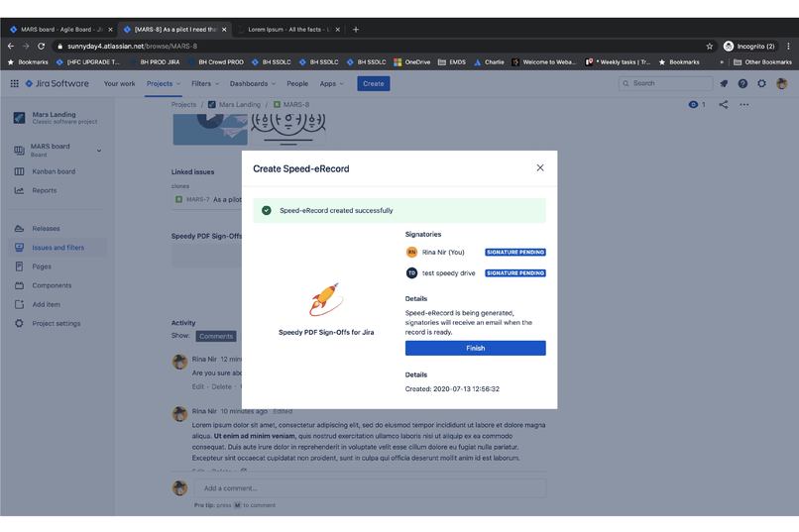Open the notifications icon in header
The width and height of the screenshot is (799, 532).
coord(724,83)
